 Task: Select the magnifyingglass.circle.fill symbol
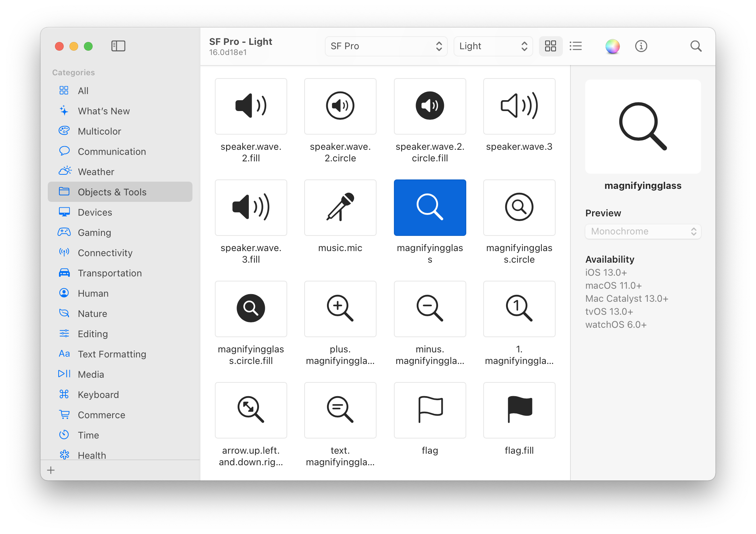[251, 309]
